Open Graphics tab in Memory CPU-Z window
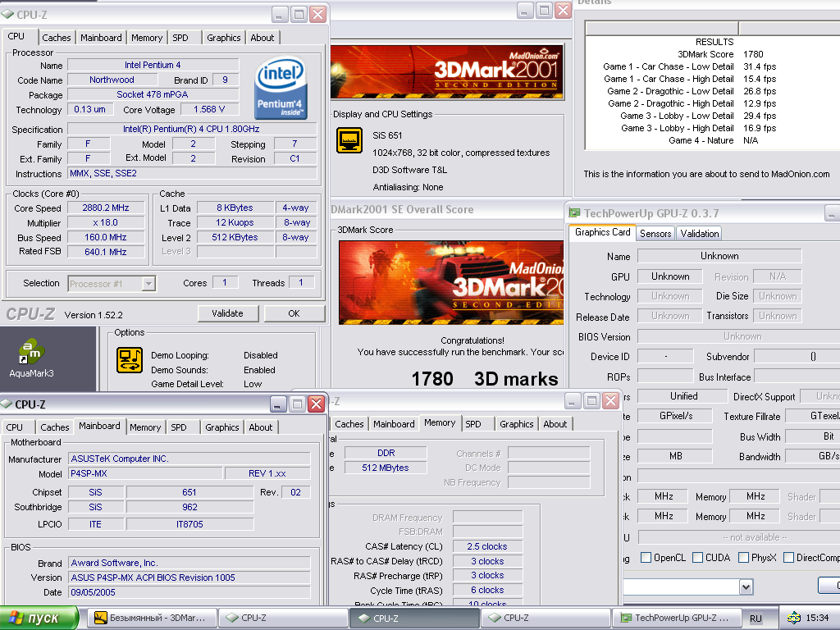The image size is (840, 630). pyautogui.click(x=517, y=424)
